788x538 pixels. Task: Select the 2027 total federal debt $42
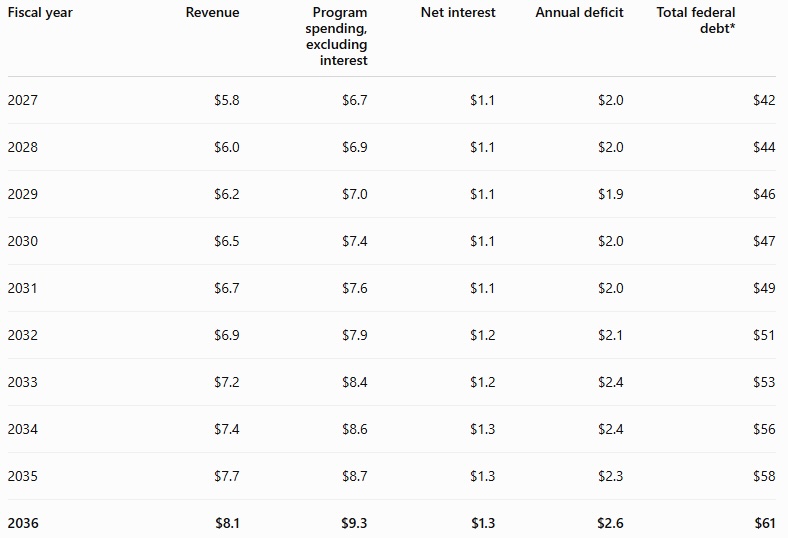(764, 100)
